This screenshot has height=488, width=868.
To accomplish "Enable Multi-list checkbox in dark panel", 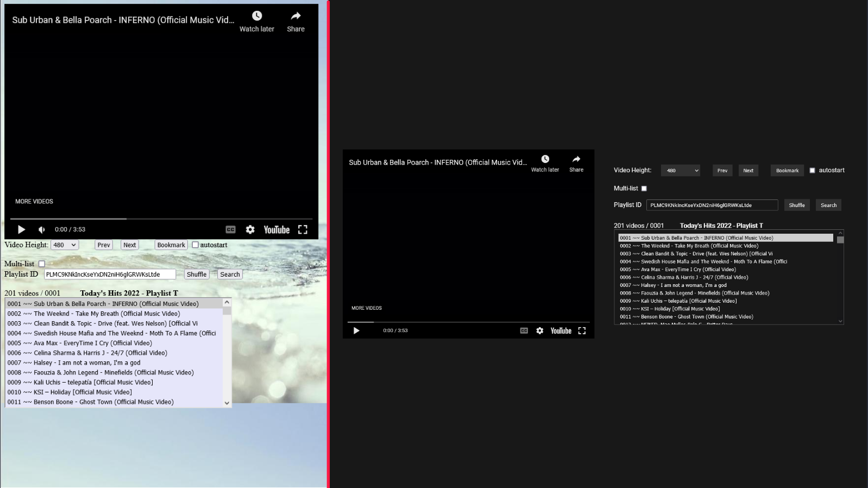I will point(644,189).
